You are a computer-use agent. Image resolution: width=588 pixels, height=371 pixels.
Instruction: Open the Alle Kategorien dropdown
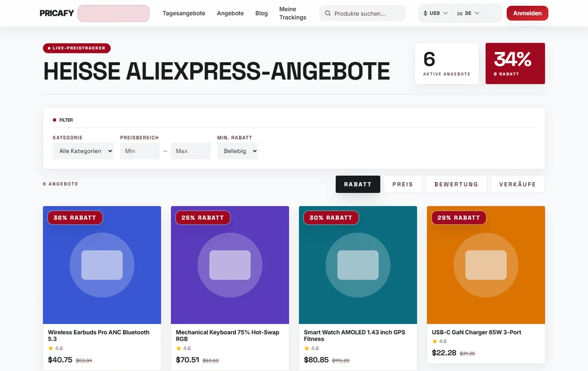pyautogui.click(x=83, y=151)
